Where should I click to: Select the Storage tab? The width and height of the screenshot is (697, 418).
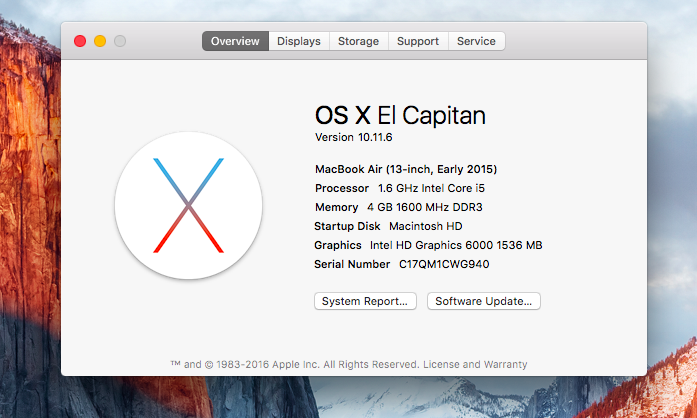tap(358, 41)
